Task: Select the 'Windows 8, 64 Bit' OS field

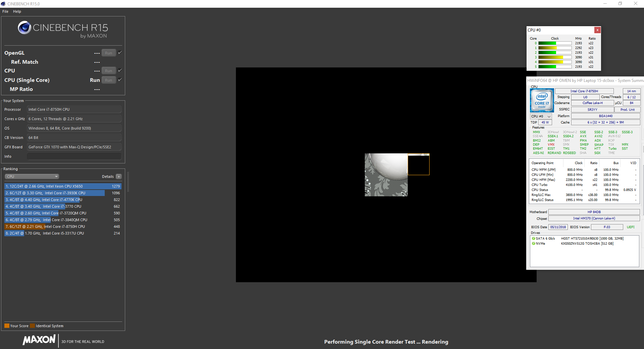Action: coord(74,128)
